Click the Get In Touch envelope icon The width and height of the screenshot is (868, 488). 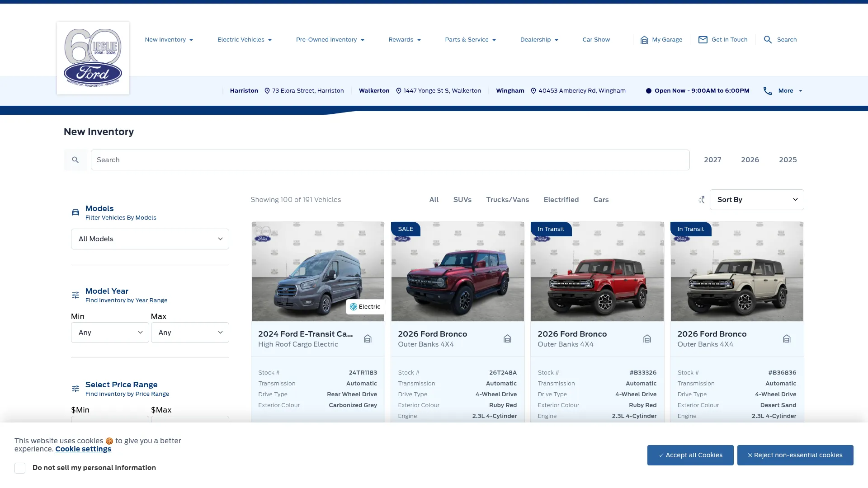tap(703, 40)
